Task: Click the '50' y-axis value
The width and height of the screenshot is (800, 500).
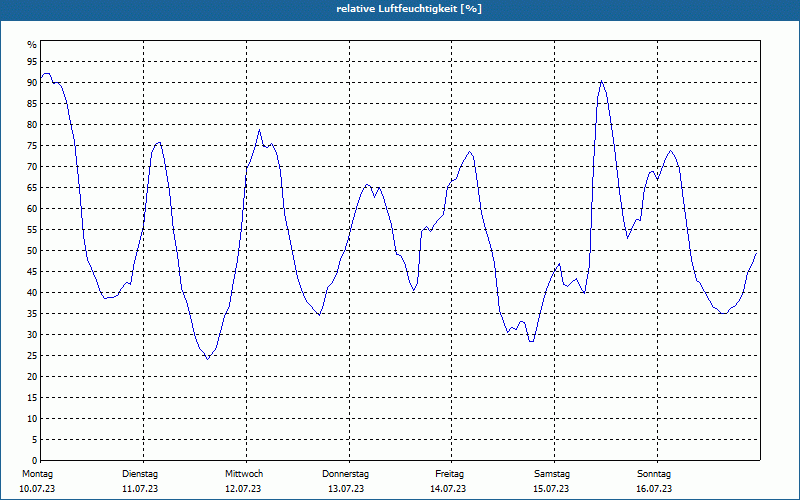Action: [x=32, y=251]
